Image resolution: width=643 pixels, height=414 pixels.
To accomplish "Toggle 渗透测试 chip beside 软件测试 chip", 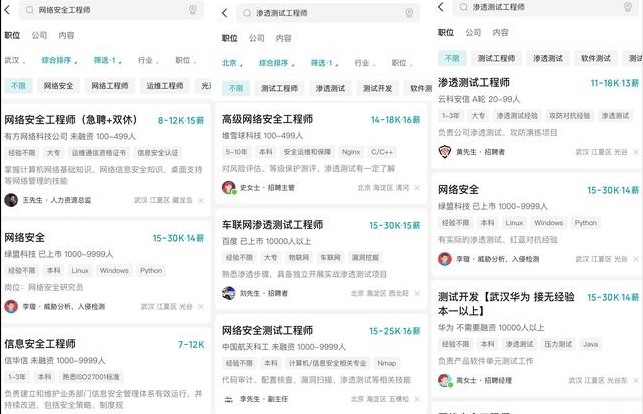I will pyautogui.click(x=548, y=58).
